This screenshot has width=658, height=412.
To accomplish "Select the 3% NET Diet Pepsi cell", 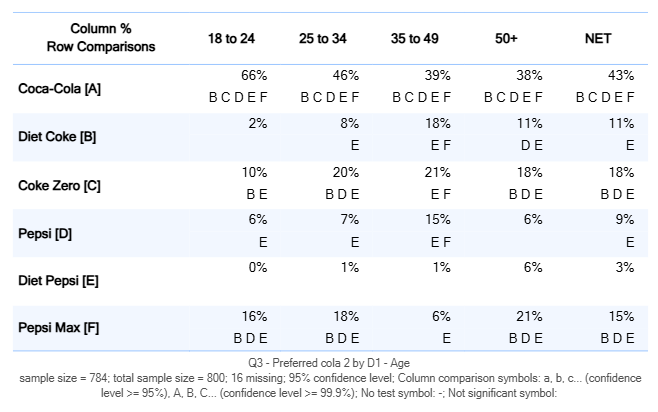I will click(625, 268).
